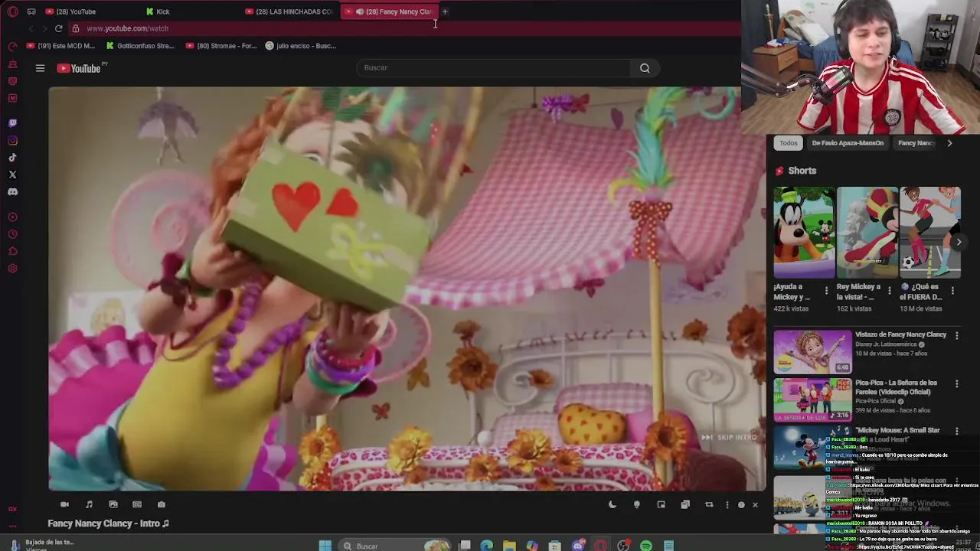Open bookmark 'julio enciso - Busc...'
The image size is (980, 551).
(301, 46)
